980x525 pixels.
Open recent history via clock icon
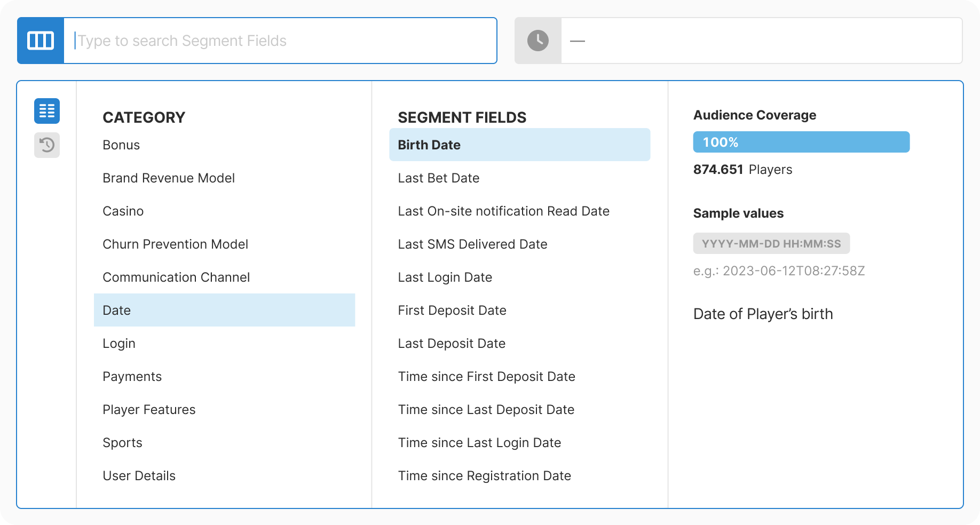[x=537, y=40]
